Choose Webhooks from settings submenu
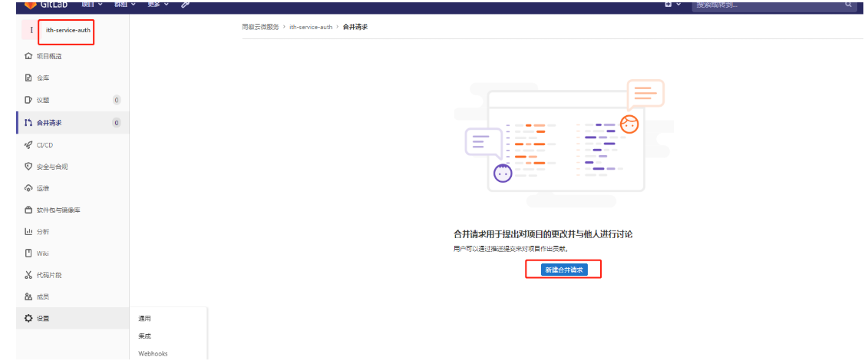This screenshot has height=361, width=868. [153, 353]
